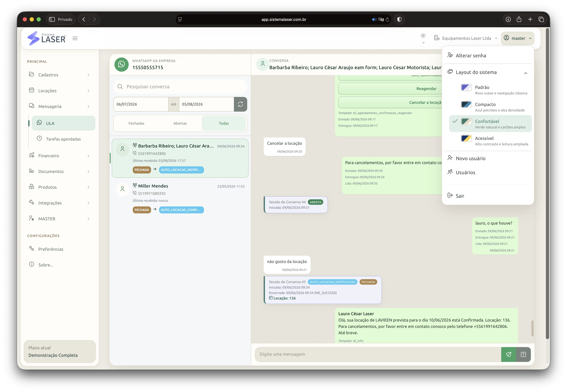Go back with Safari back arrow
Screen dimensions: 567x392
(x=84, y=19)
